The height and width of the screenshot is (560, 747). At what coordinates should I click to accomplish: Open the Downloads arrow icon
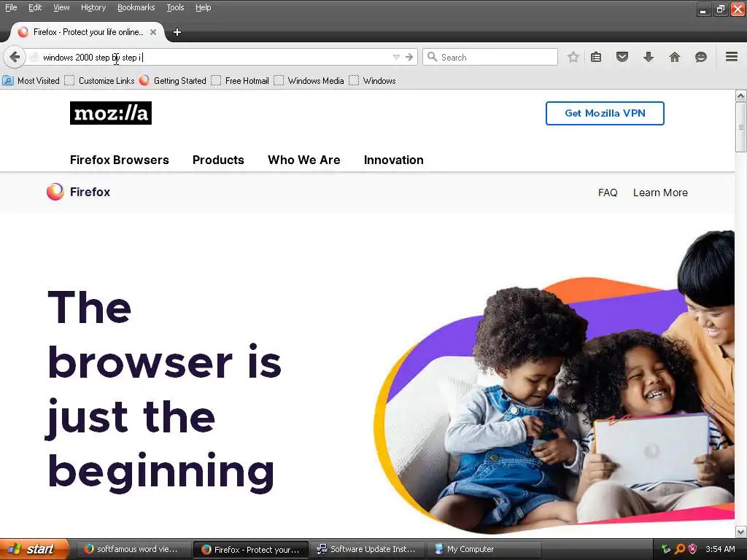[649, 57]
